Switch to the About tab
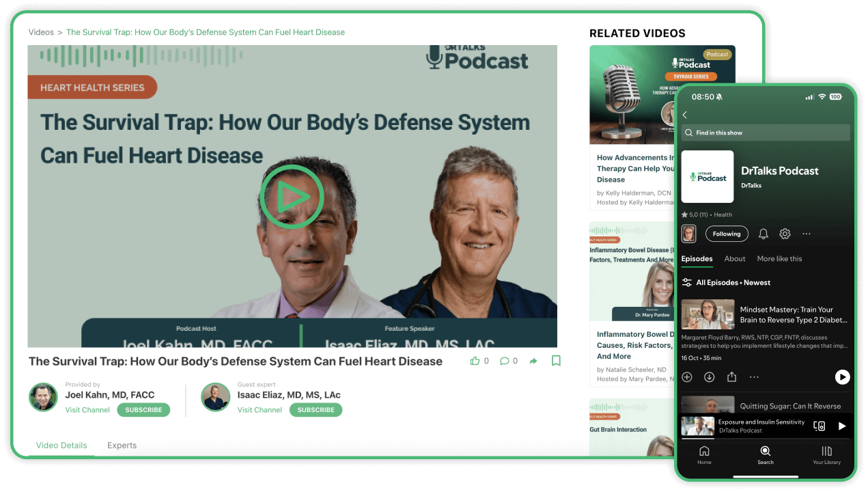Screen dimensions: 868x492 735,259
